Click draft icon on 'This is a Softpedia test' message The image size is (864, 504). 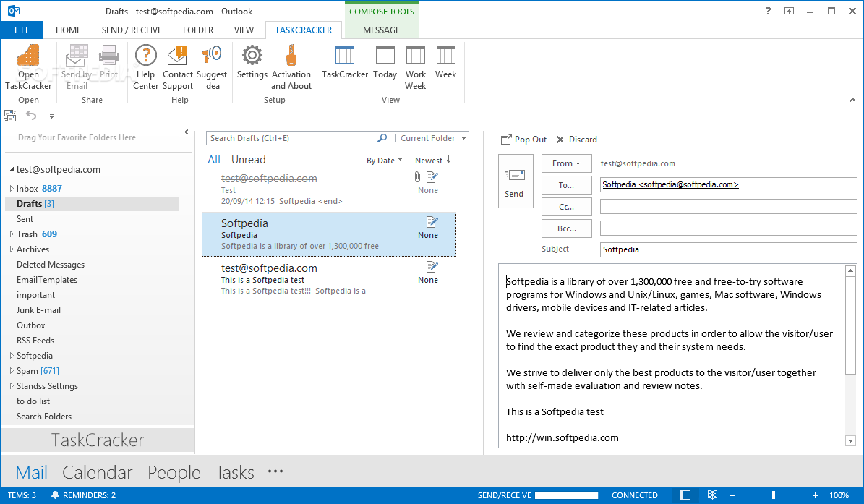pyautogui.click(x=432, y=267)
